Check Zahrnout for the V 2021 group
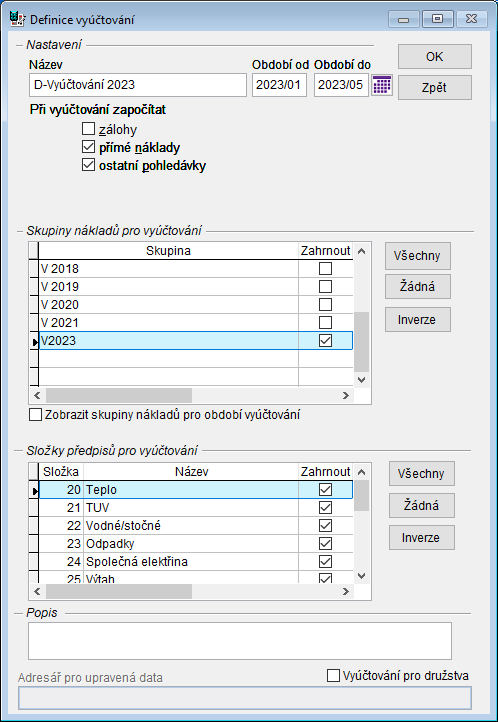The width and height of the screenshot is (498, 722). tap(325, 322)
